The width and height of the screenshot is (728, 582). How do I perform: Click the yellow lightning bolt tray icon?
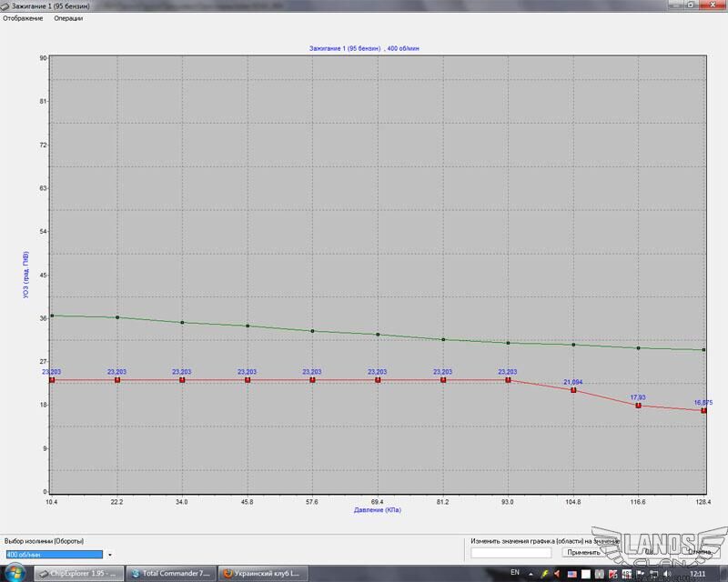pyautogui.click(x=544, y=574)
